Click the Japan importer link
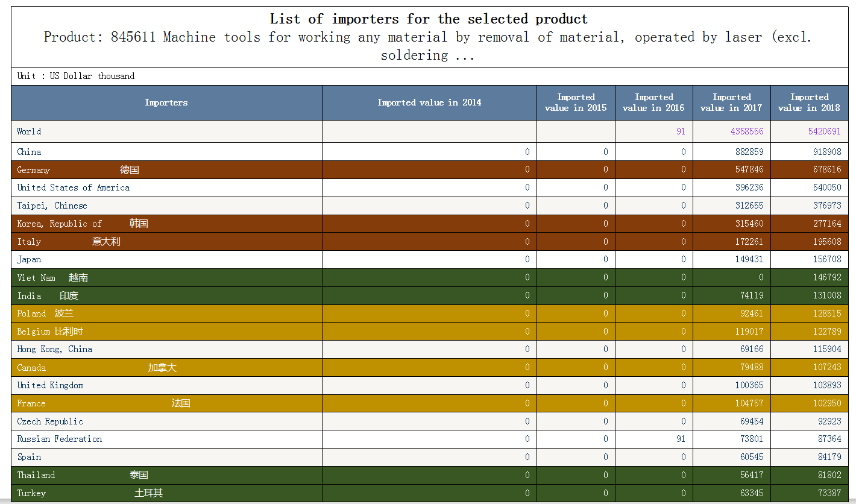856x504 pixels. coord(29,259)
